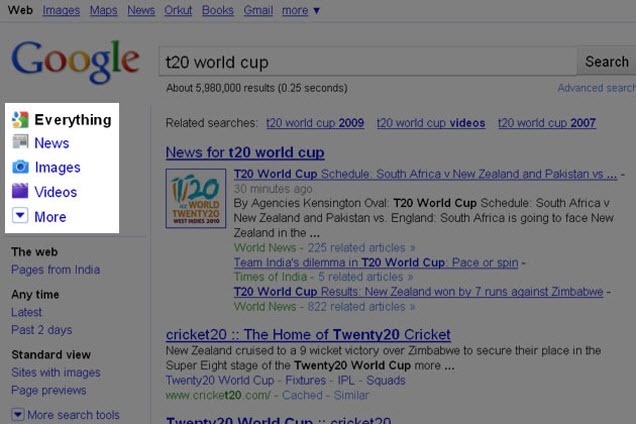
Task: Open the top more dropdown arrow
Action: [x=317, y=11]
